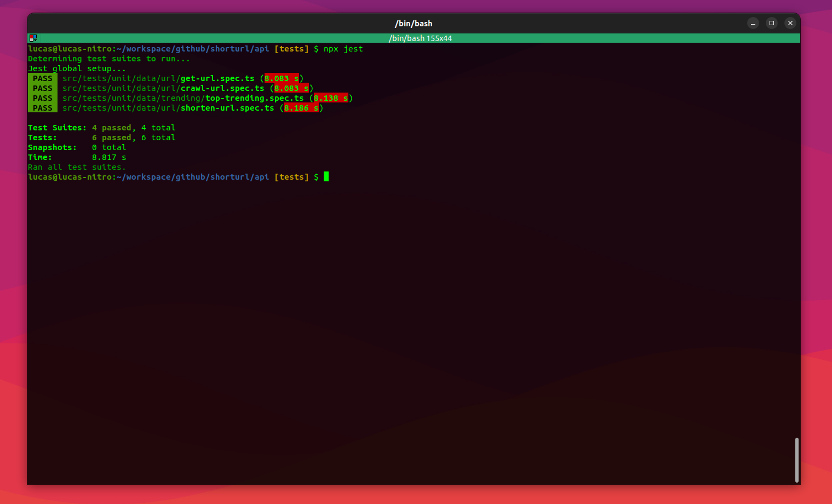Click '4 passed, 4 total' suites result
Viewport: 832px width, 504px height.
coord(134,128)
